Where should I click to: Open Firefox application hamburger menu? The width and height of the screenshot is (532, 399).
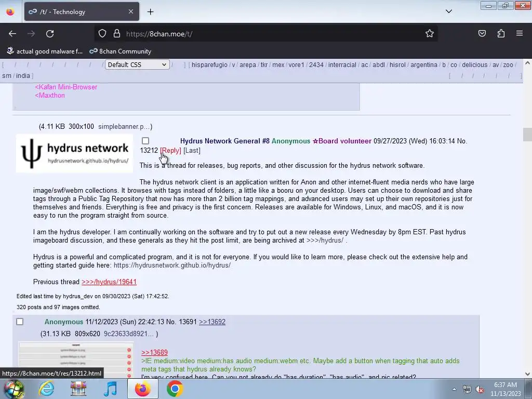(x=520, y=34)
